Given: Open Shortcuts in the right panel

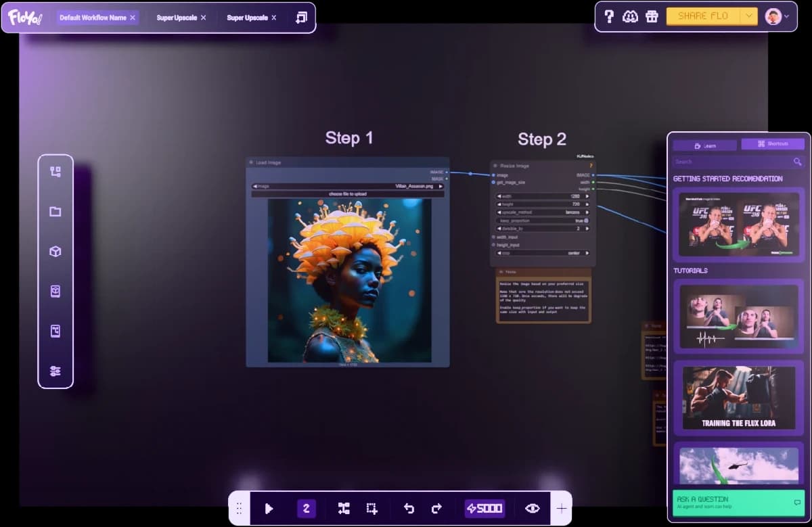Looking at the screenshot, I should coord(773,143).
